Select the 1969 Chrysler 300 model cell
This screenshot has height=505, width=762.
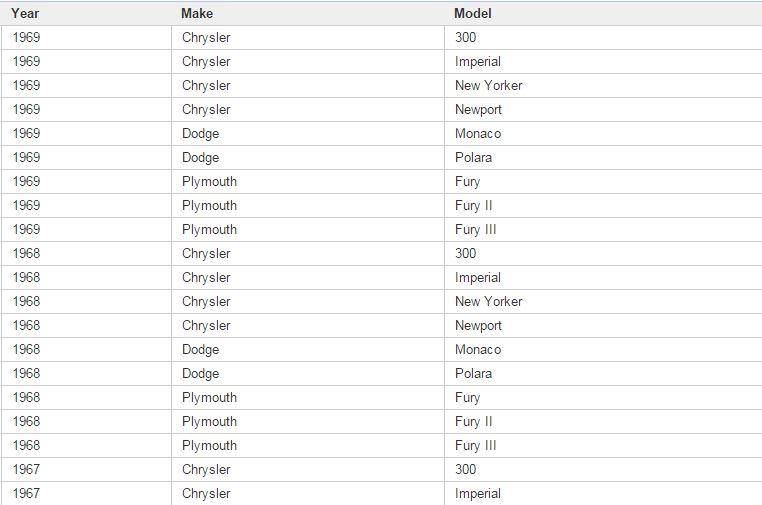pyautogui.click(x=603, y=37)
